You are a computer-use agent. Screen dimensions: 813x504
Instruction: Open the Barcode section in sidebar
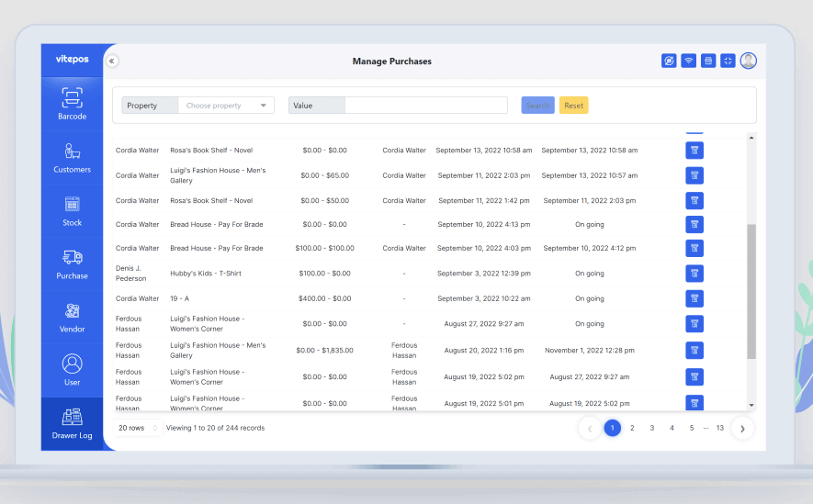click(72, 104)
